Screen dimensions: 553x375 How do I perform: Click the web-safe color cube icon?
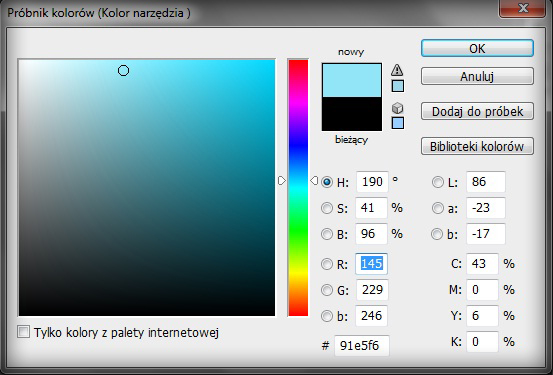[397, 108]
